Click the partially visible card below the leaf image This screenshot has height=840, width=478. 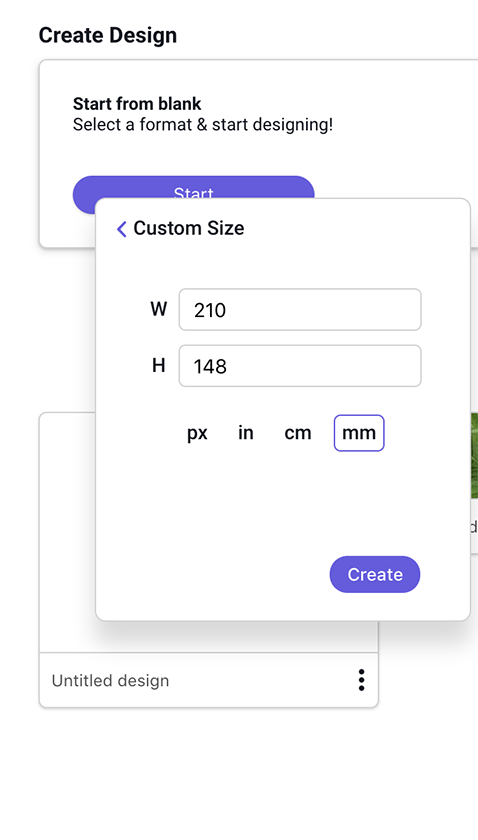(474, 526)
